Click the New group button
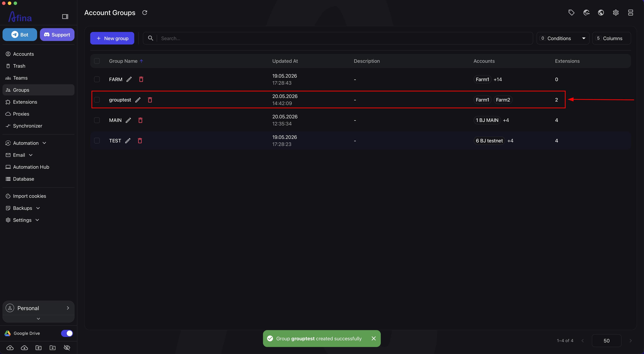This screenshot has height=354, width=644. point(112,38)
